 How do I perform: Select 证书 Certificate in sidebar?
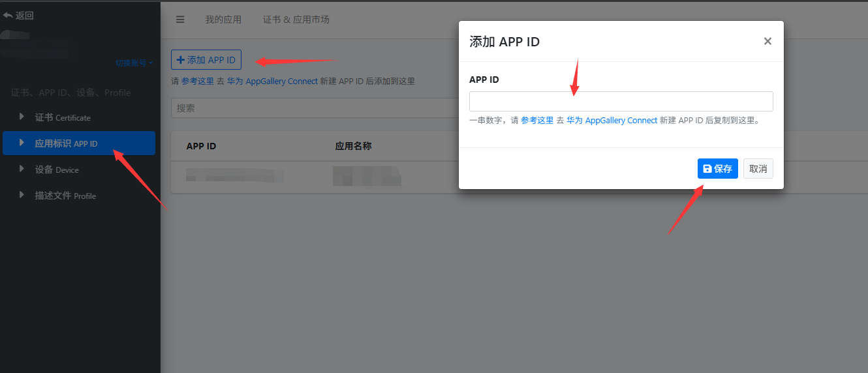click(79, 117)
